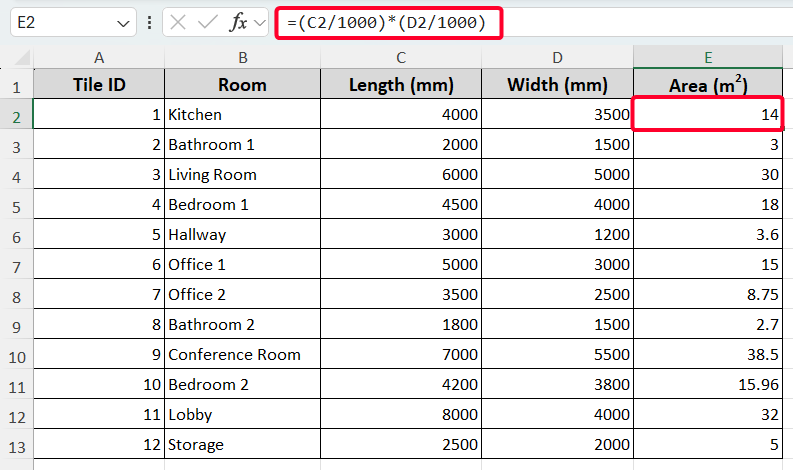Open Insert Function using fx icon

pyautogui.click(x=237, y=22)
